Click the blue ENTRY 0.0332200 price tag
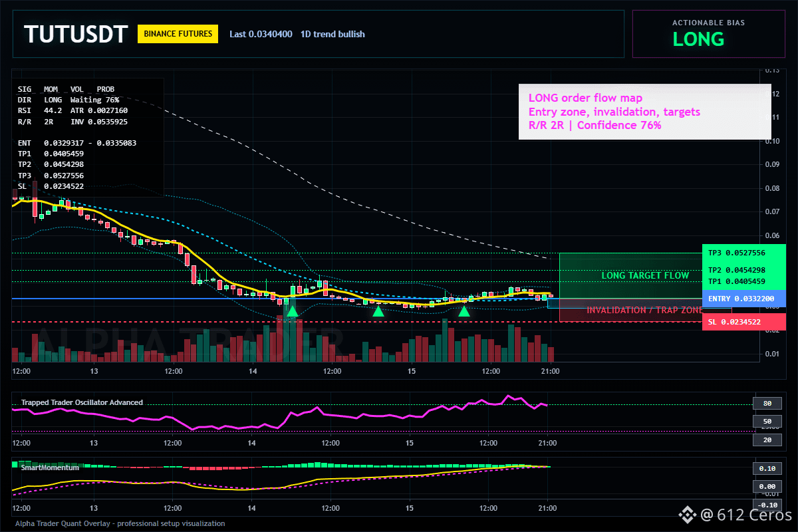 point(743,299)
